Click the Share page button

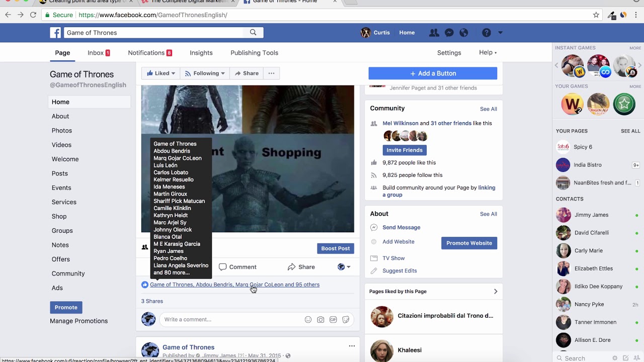246,73
